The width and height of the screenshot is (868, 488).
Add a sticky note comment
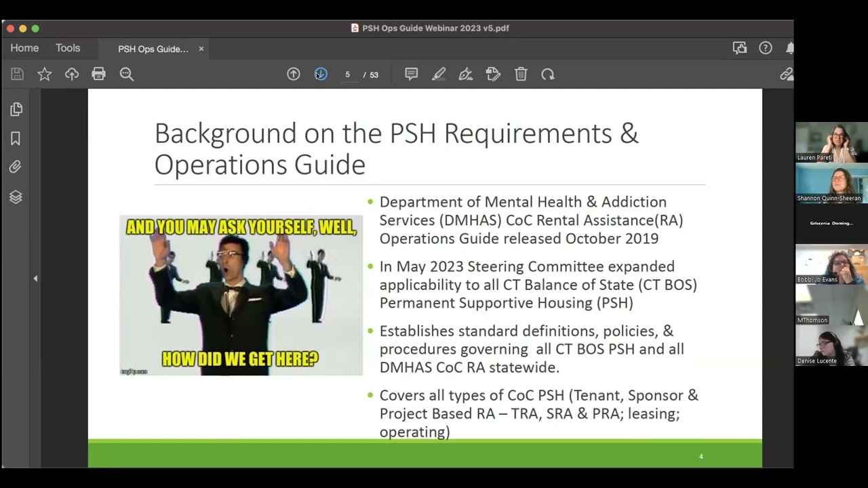412,74
